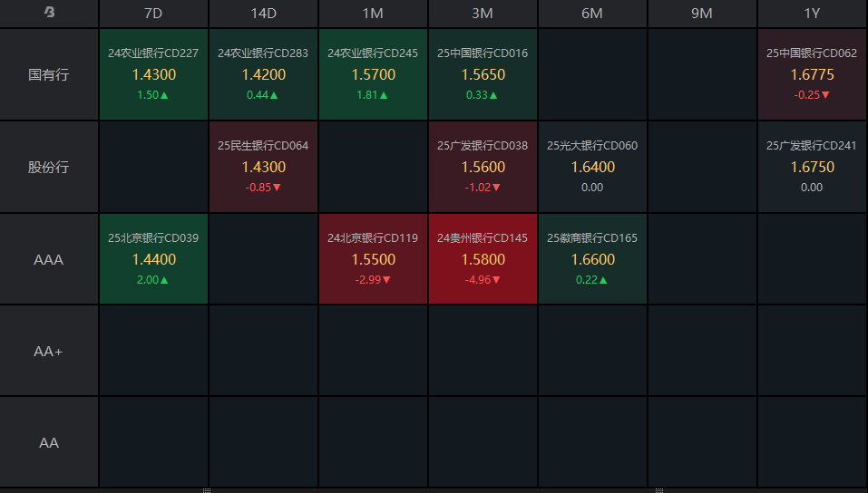The image size is (868, 493).
Task: Select the 25北京银行CD039 cell
Action: 153,259
